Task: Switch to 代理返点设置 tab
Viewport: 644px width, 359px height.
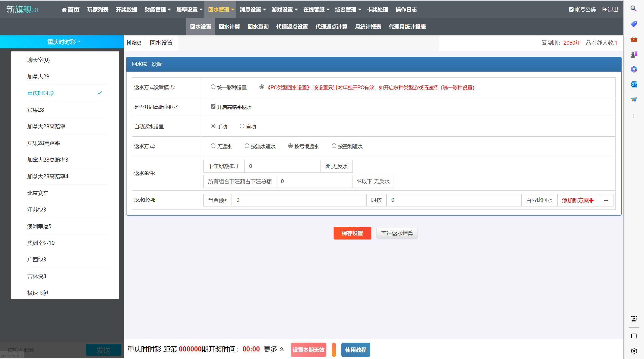Action: (x=292, y=27)
